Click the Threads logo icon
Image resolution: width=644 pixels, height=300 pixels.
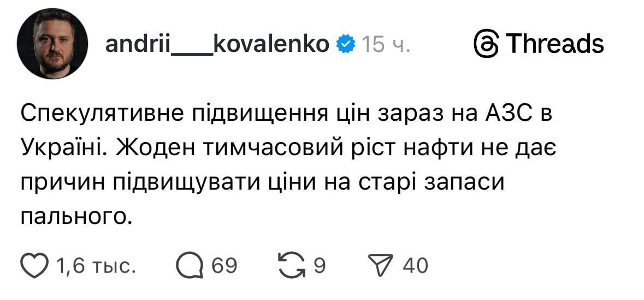(485, 44)
